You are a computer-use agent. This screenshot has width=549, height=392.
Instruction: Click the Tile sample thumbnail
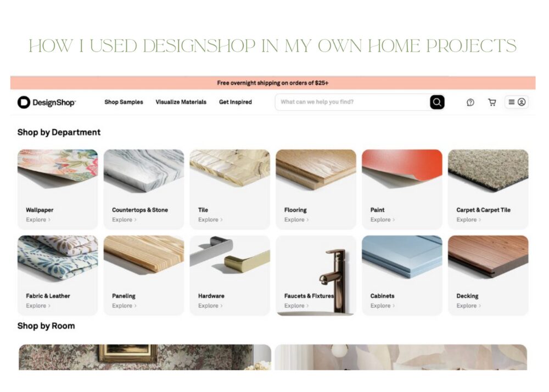pos(229,169)
